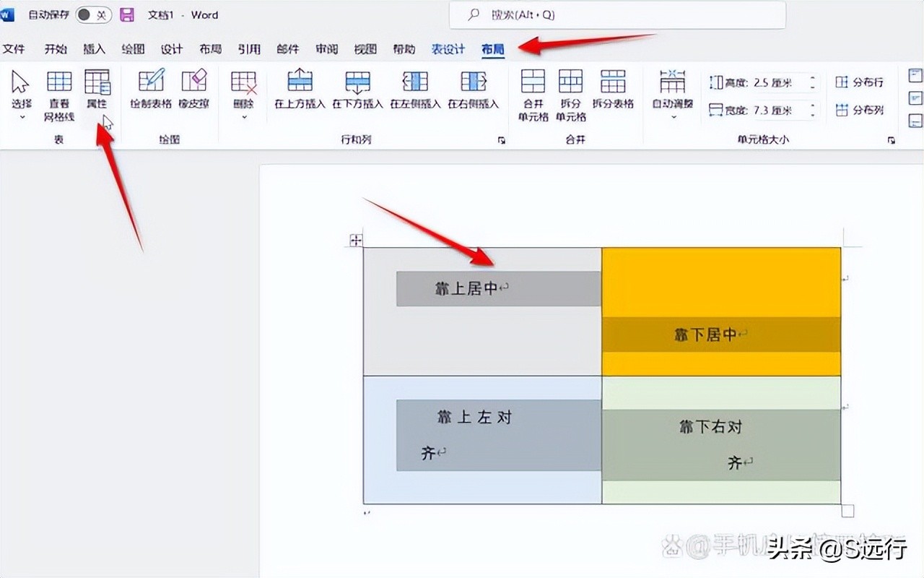Switch to the Help (帮助) tab

click(x=404, y=49)
